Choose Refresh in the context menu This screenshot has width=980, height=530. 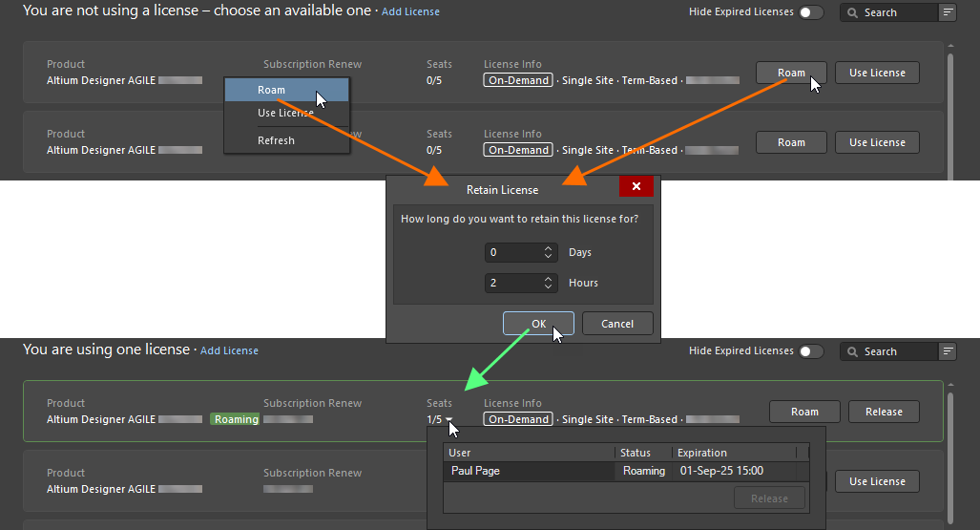(286, 140)
